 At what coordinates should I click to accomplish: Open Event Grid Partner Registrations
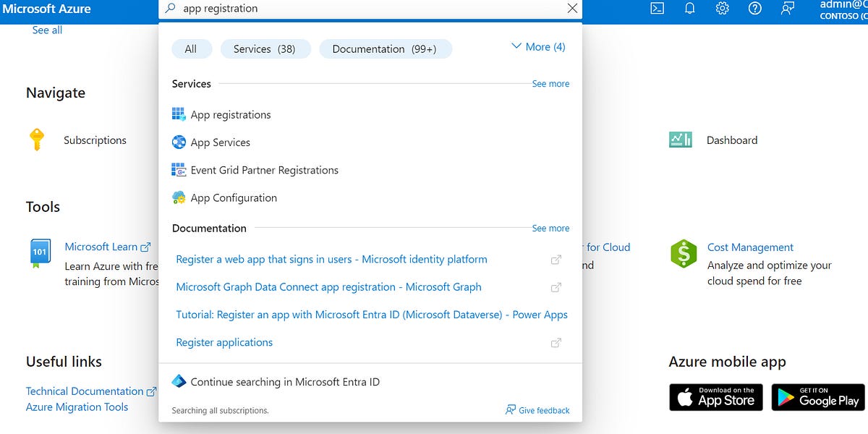264,170
